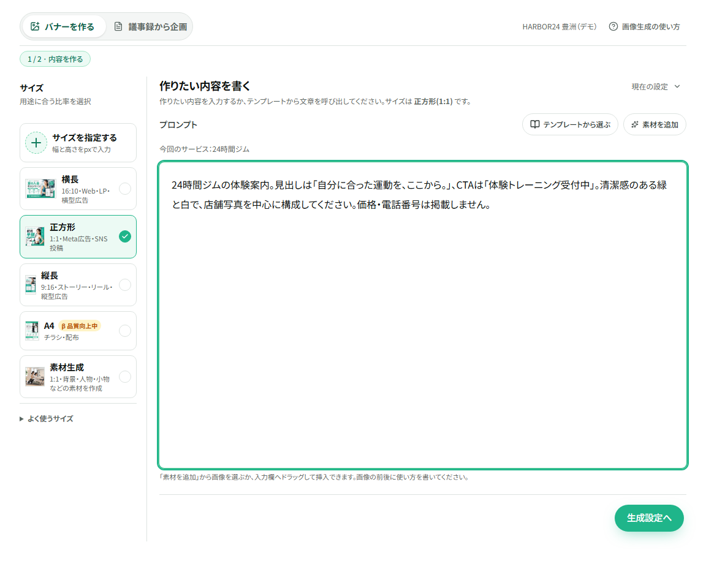
Task: Click 用途に合う比率を選択 subtitle
Action: coord(55,101)
